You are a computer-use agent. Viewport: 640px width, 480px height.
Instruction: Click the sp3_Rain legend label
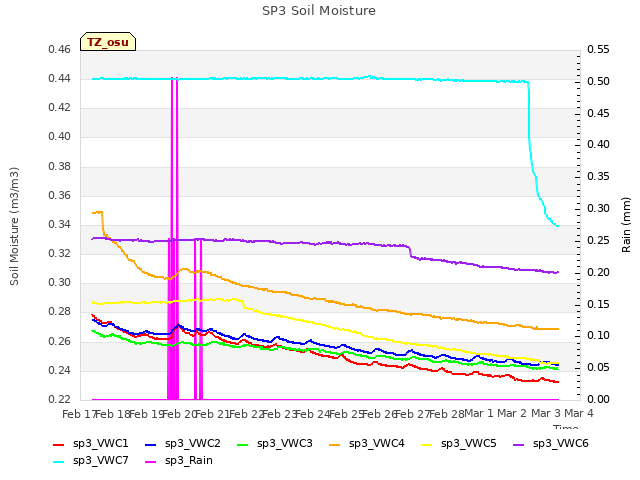pos(189,460)
